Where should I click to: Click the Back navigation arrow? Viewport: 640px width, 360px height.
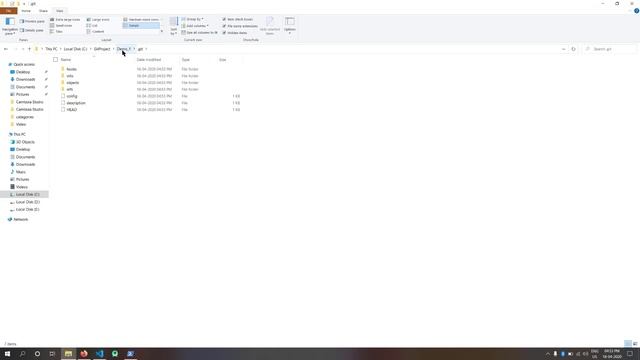point(6,49)
